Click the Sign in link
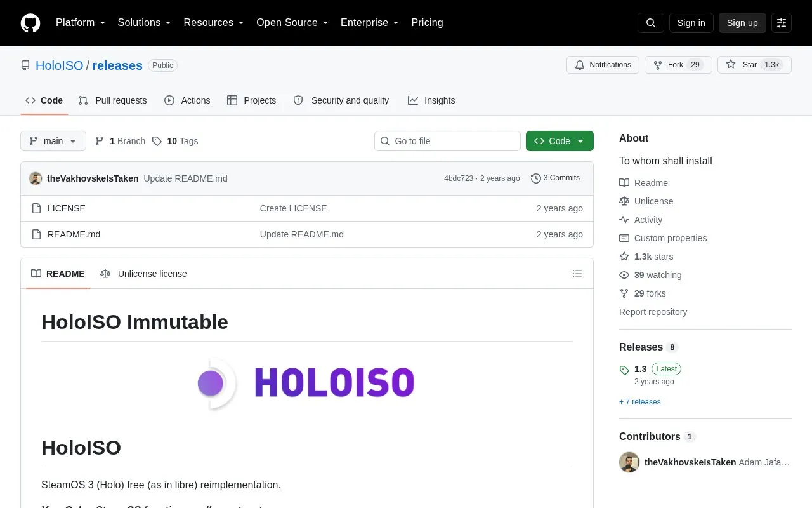The width and height of the screenshot is (812, 508). [691, 23]
